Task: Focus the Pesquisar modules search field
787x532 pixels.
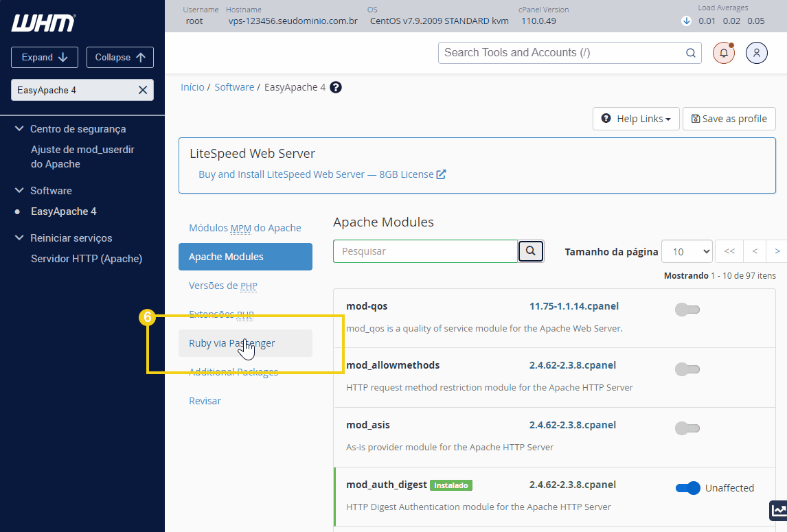Action: (x=425, y=251)
